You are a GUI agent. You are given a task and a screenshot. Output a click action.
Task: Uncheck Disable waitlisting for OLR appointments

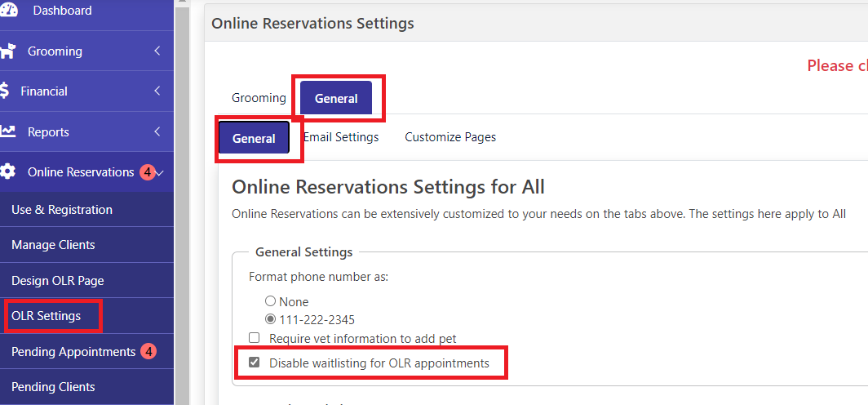255,363
